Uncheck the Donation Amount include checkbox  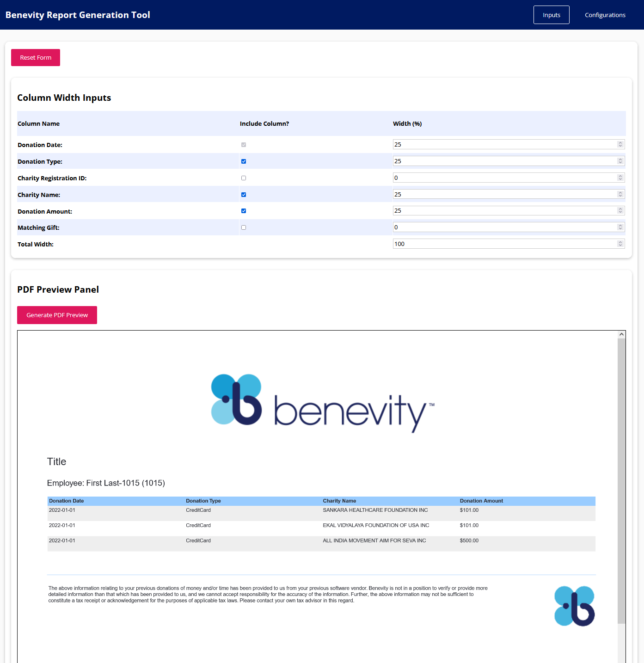tap(244, 211)
